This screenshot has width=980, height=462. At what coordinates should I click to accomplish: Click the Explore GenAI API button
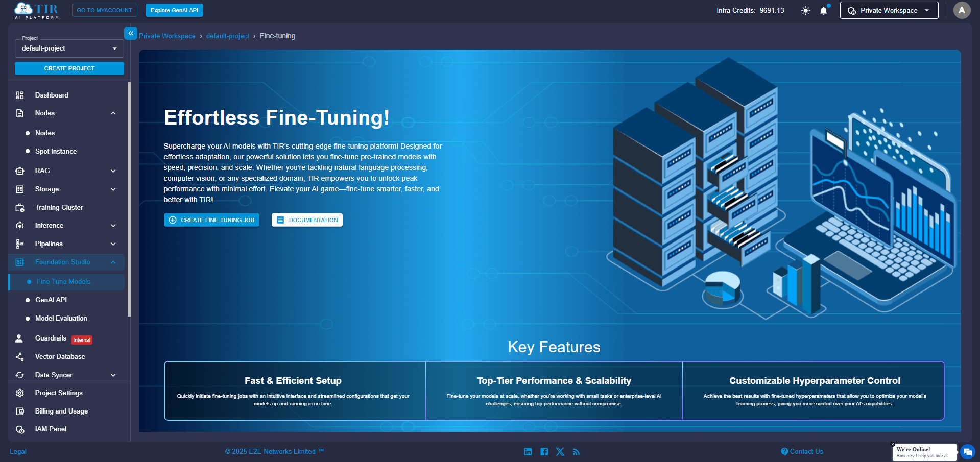click(x=174, y=10)
